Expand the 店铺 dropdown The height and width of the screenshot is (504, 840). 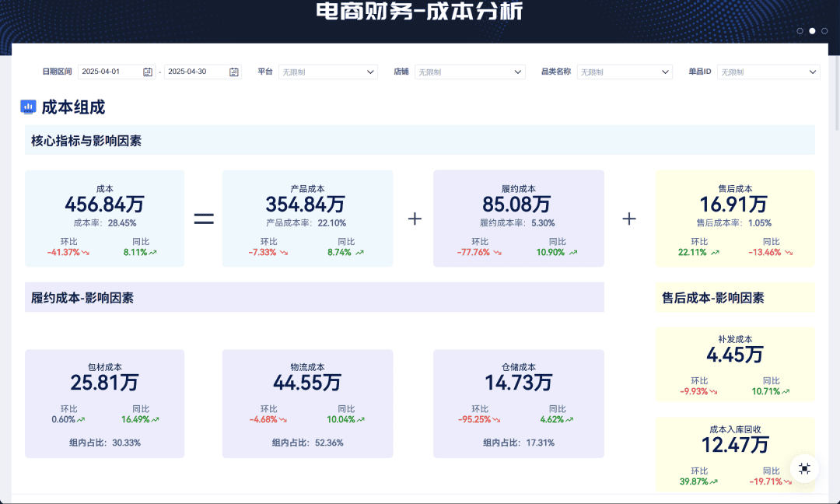tap(470, 72)
